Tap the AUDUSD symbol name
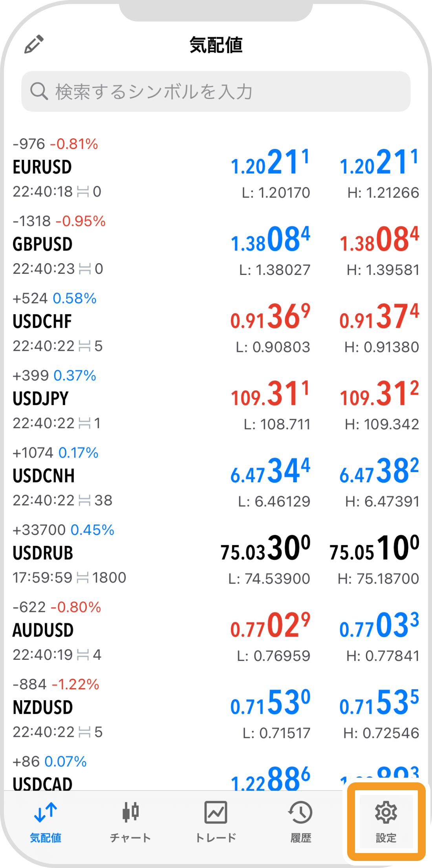Viewport: 432px width, 868px height. tap(43, 630)
